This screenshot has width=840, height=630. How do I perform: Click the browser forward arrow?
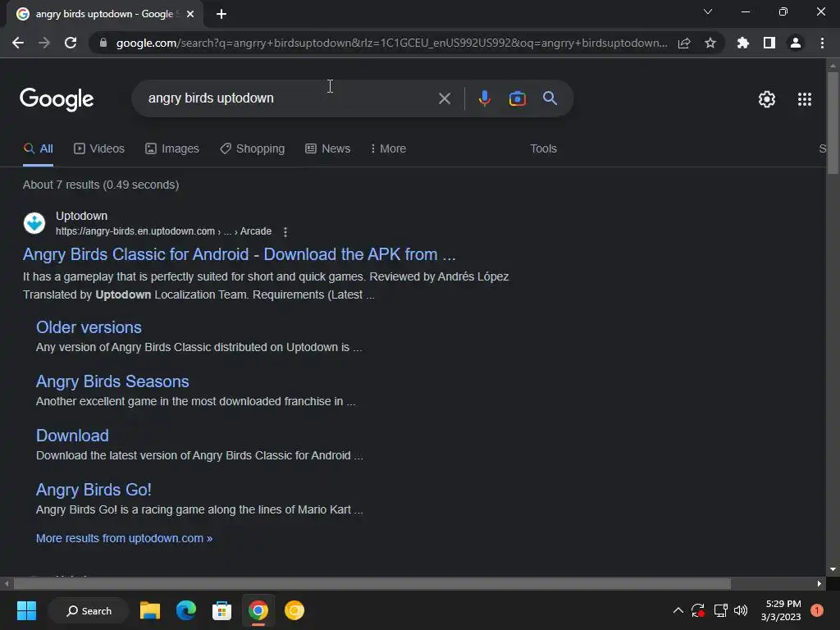[44, 43]
